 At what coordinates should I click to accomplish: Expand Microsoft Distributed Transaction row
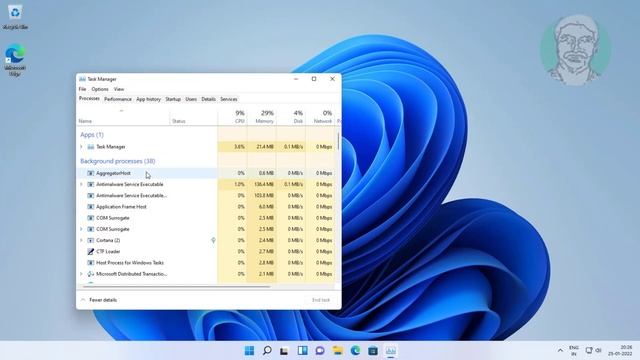[81, 274]
